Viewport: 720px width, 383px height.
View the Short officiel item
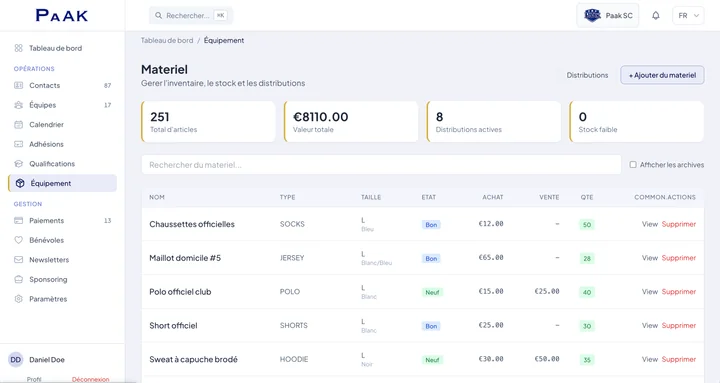coord(650,325)
